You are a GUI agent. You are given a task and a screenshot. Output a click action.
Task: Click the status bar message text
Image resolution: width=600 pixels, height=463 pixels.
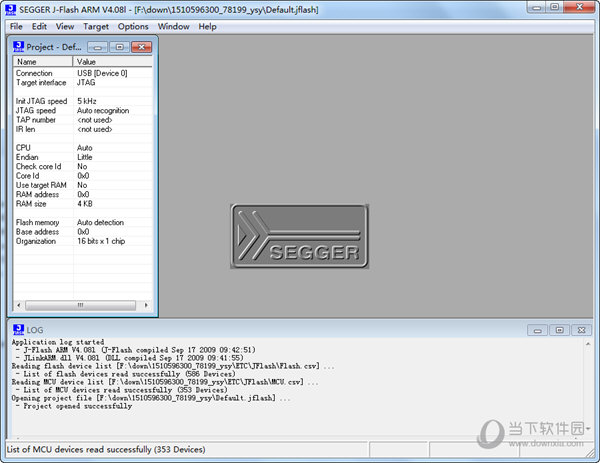coord(106,449)
